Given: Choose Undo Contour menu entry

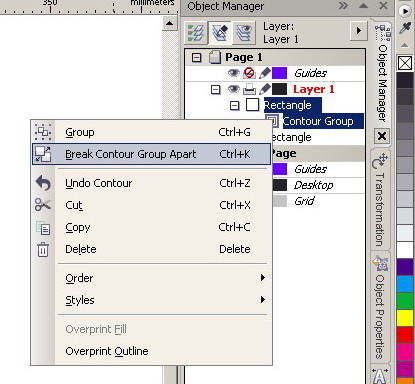Looking at the screenshot, I should pos(151,183).
